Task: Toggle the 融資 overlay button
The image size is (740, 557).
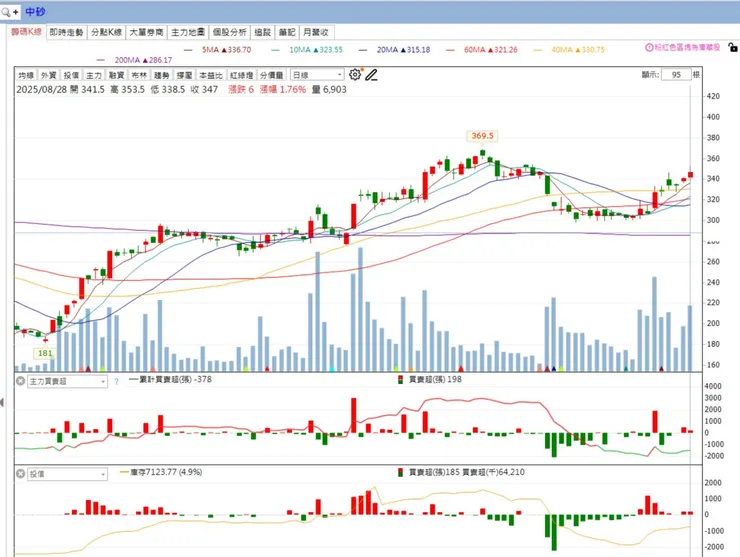Action: click(x=117, y=75)
